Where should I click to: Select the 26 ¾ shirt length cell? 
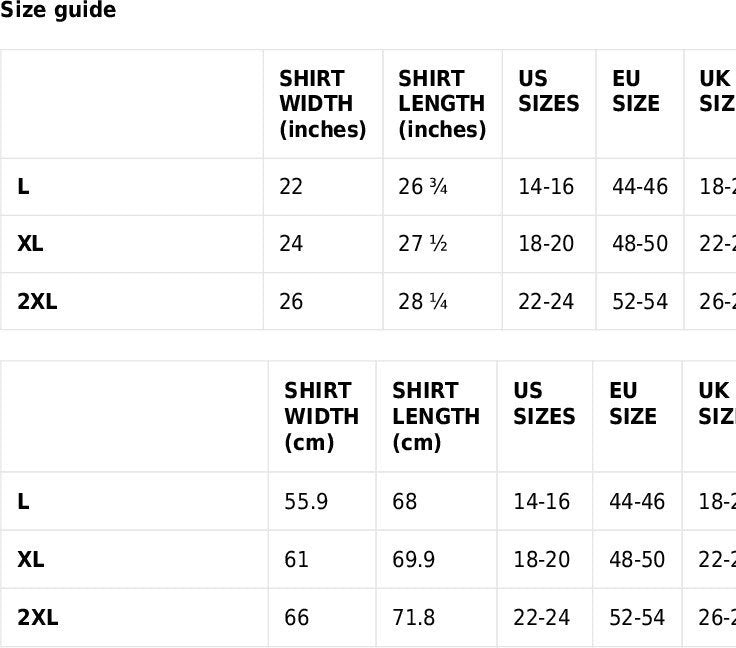(423, 187)
